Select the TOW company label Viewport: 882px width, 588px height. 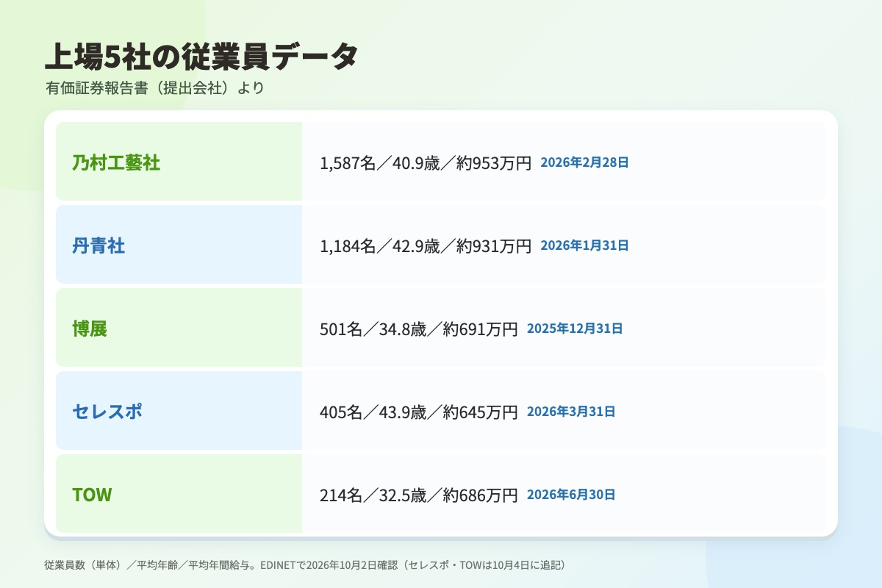(x=92, y=495)
